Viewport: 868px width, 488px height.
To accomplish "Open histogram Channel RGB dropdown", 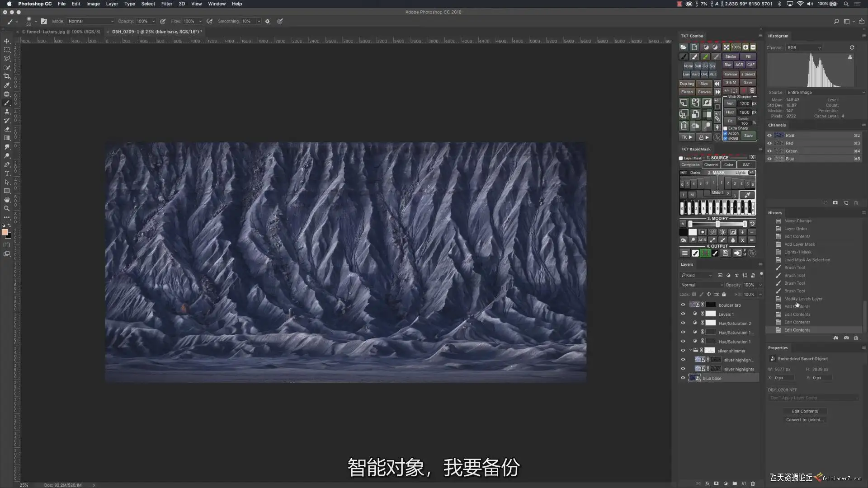I will coord(804,47).
